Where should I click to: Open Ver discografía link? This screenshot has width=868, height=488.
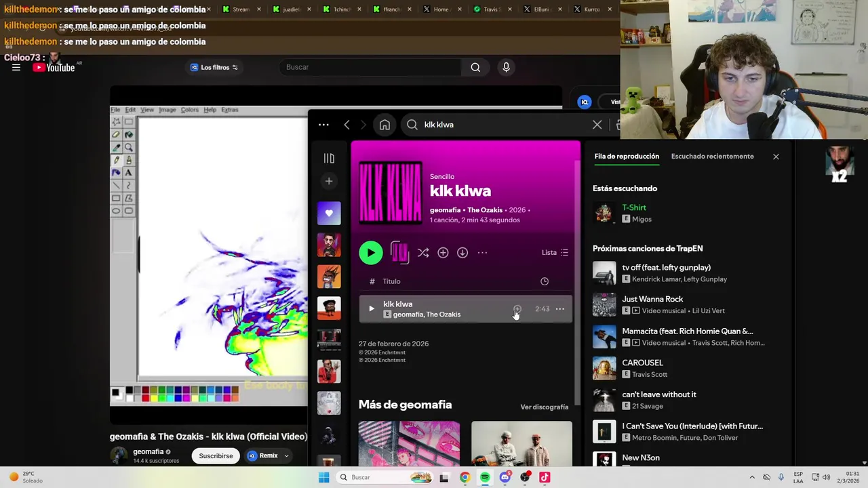click(545, 407)
